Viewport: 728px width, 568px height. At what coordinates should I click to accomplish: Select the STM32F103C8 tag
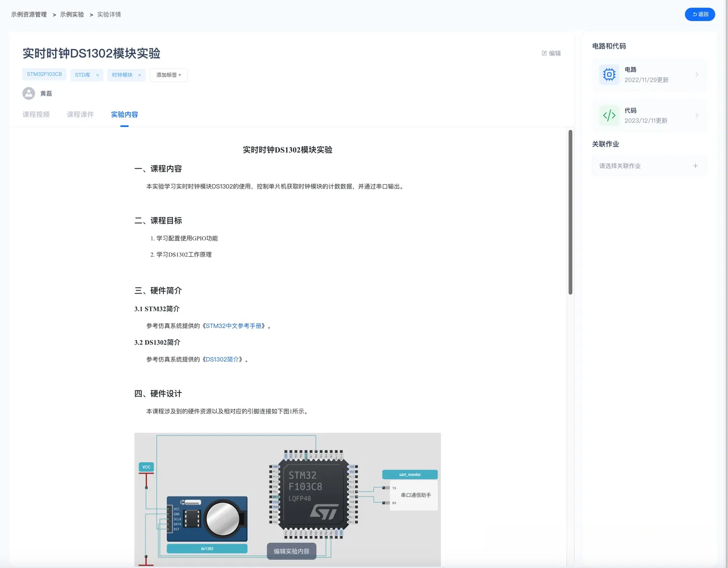[x=44, y=74]
